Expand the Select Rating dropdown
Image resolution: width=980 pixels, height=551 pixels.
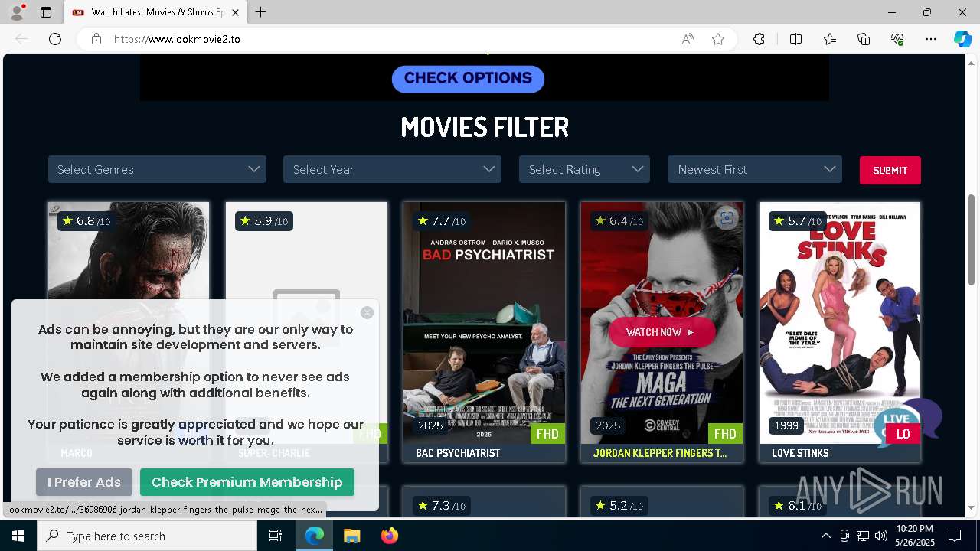[x=584, y=169]
